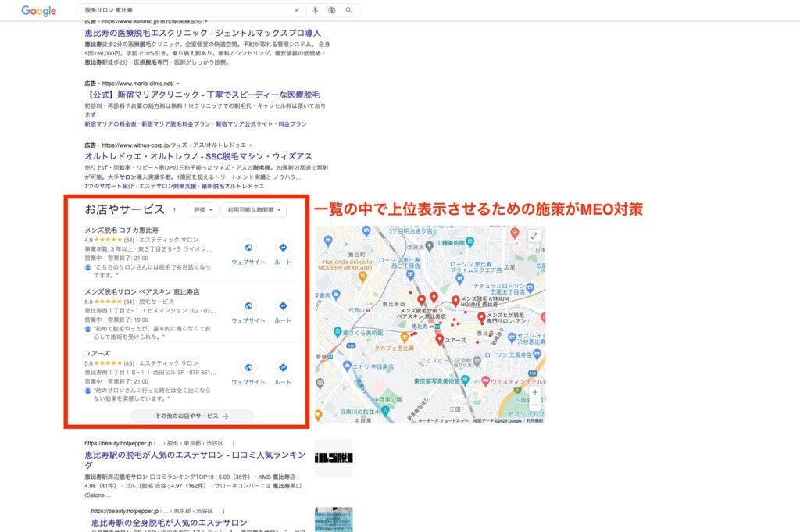The height and width of the screenshot is (532, 800).
Task: Expand the map to fullscreen
Action: tap(534, 236)
